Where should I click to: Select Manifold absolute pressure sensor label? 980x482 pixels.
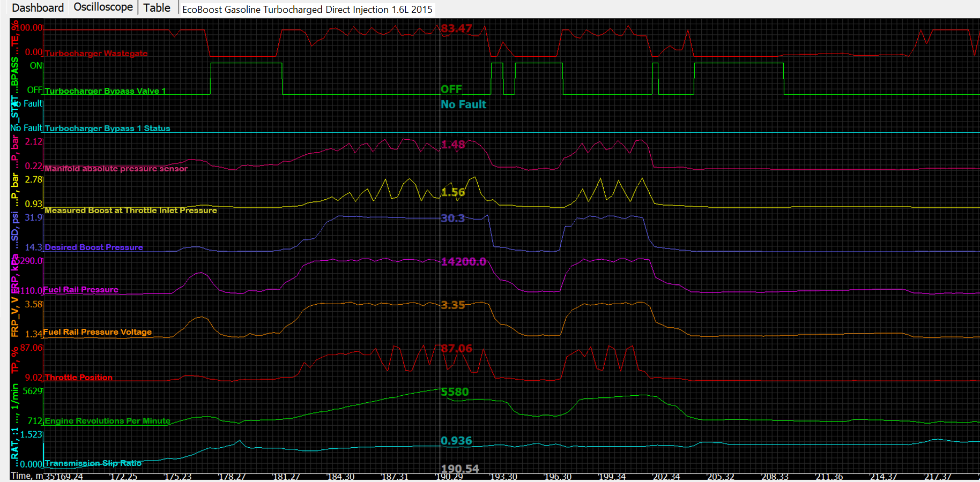[116, 169]
